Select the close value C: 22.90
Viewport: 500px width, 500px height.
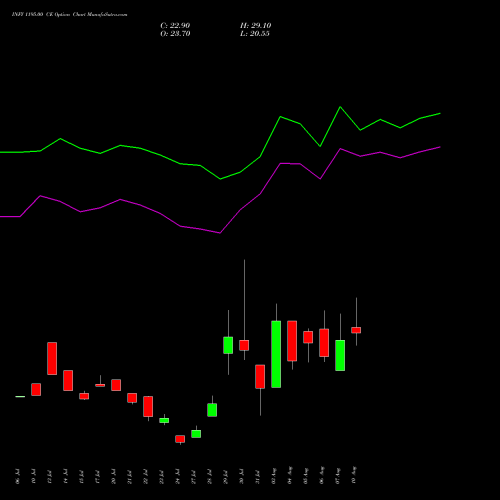point(175,26)
